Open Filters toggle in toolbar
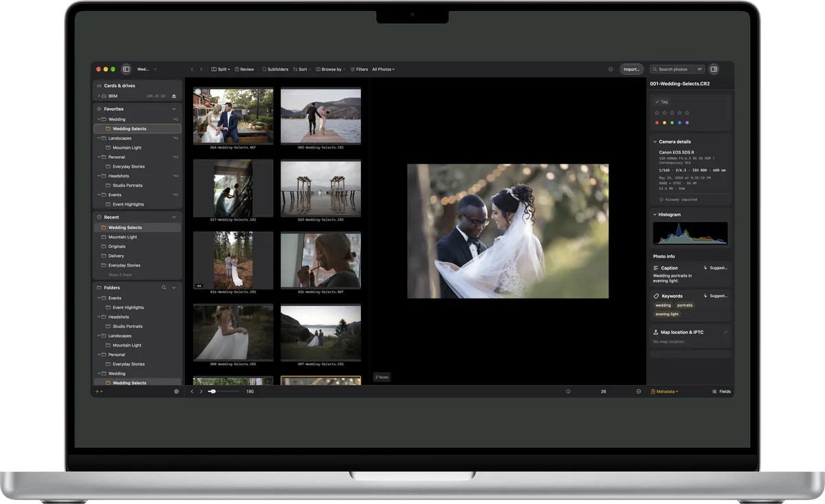This screenshot has width=825, height=504. pos(359,69)
